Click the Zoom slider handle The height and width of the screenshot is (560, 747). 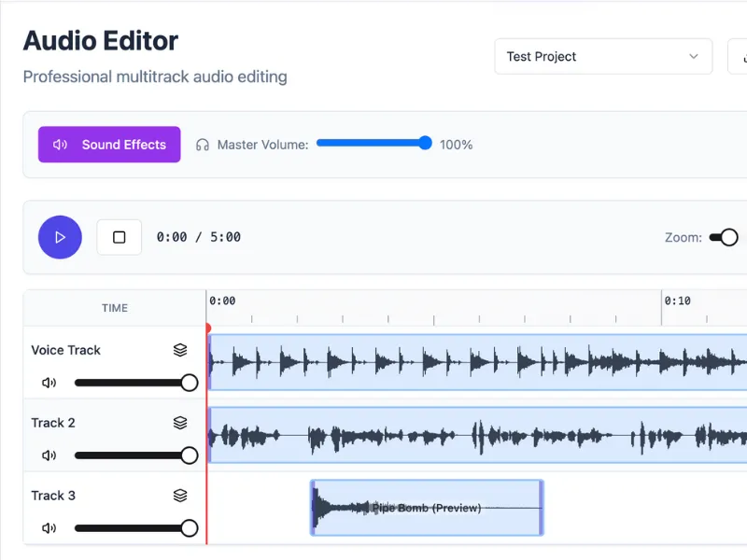[729, 237]
